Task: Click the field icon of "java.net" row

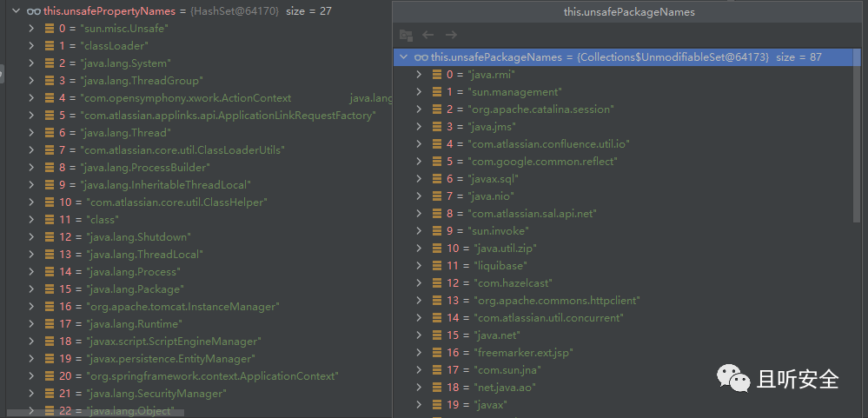Action: [437, 335]
